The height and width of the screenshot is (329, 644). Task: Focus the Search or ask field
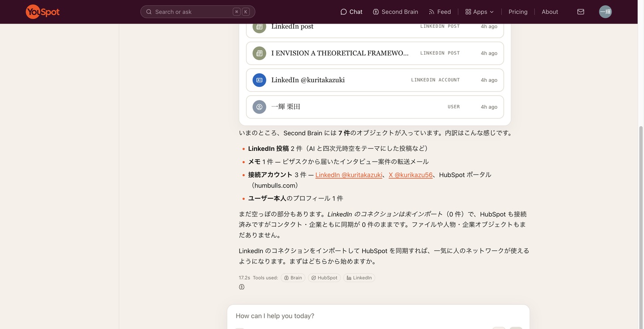(198, 12)
